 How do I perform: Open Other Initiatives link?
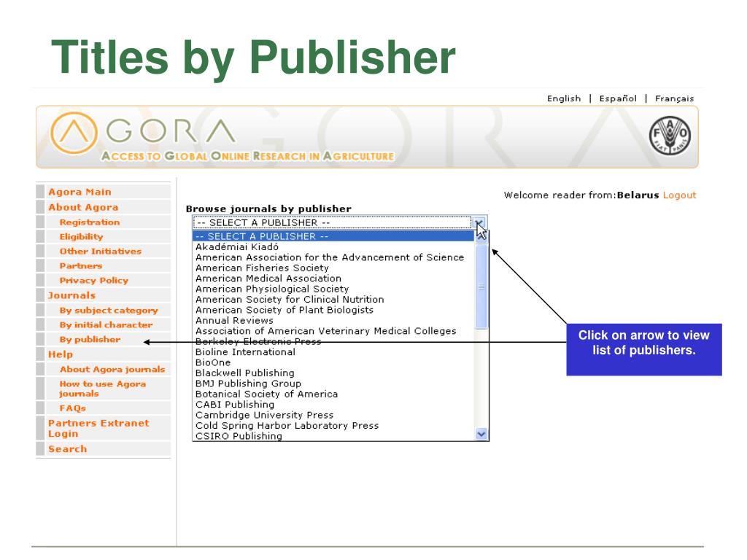pos(101,252)
